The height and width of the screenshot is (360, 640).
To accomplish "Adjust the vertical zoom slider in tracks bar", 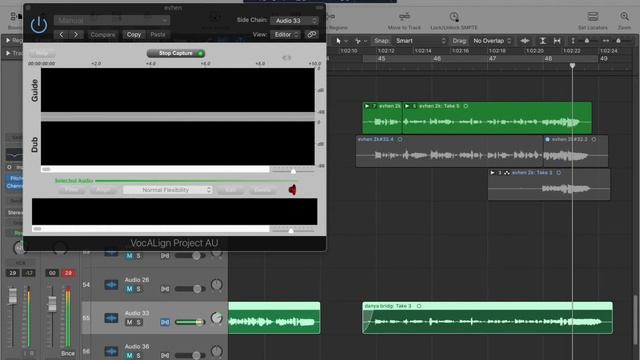I will coord(587,41).
